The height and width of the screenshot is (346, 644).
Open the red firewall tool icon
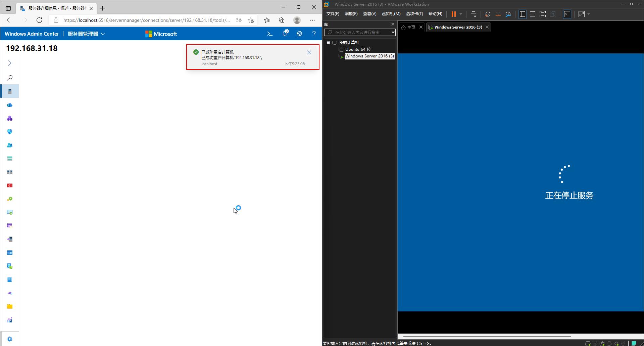tap(10, 185)
